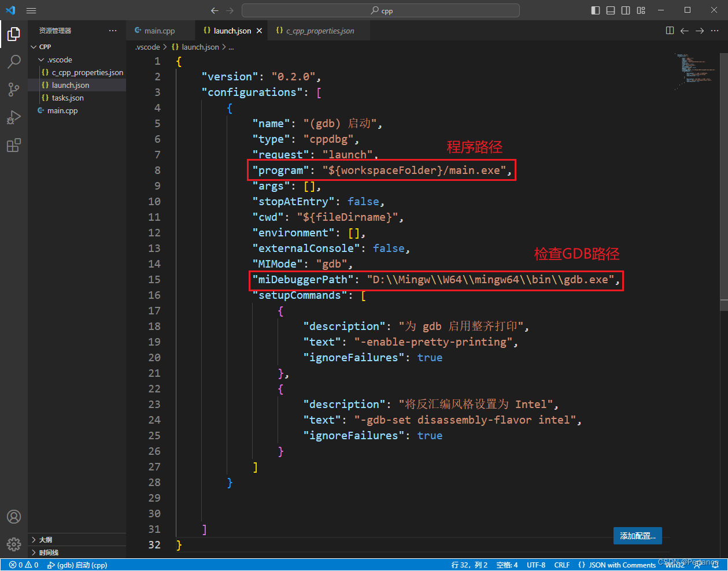Go back with title bar arrow
This screenshot has height=571, width=728.
tap(215, 10)
